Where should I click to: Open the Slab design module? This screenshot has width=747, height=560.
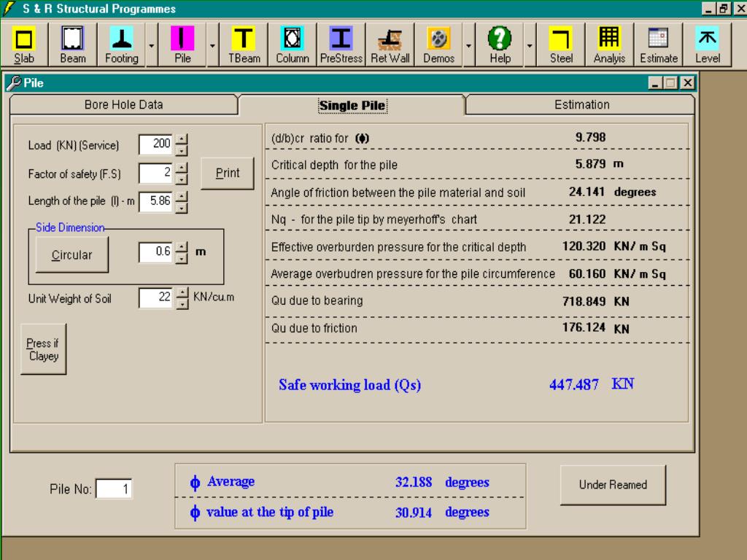point(24,44)
